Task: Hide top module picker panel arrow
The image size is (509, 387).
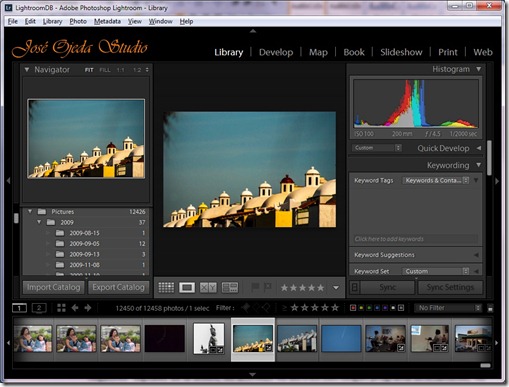Action: (x=253, y=31)
